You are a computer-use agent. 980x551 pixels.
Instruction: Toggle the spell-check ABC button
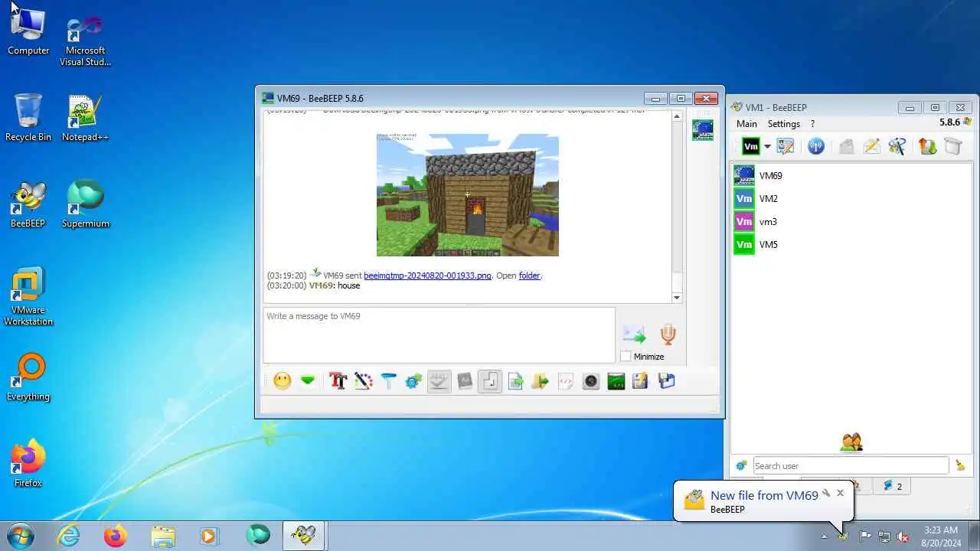(439, 381)
